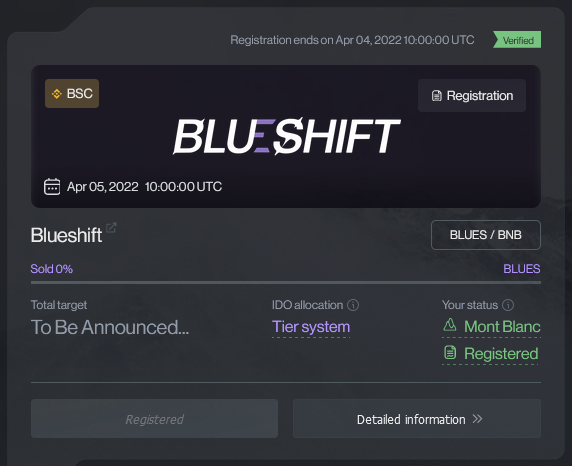572x466 pixels.
Task: Click the calendar icon beside Apr 05 date
Action: pos(52,186)
